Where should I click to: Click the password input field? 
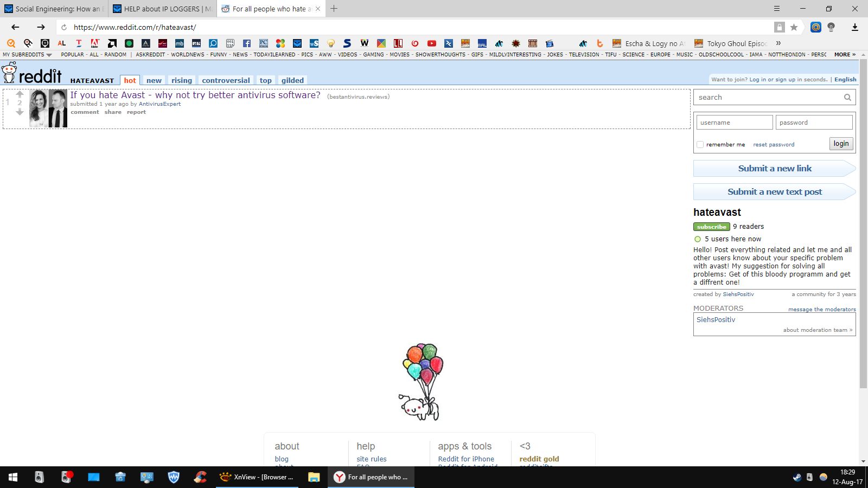click(814, 123)
